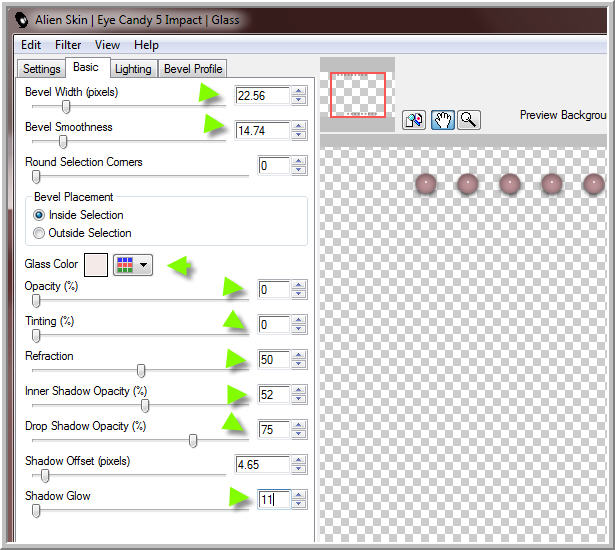Decrease Bevel Smoothness with down spinner
The image size is (615, 550).
(299, 135)
